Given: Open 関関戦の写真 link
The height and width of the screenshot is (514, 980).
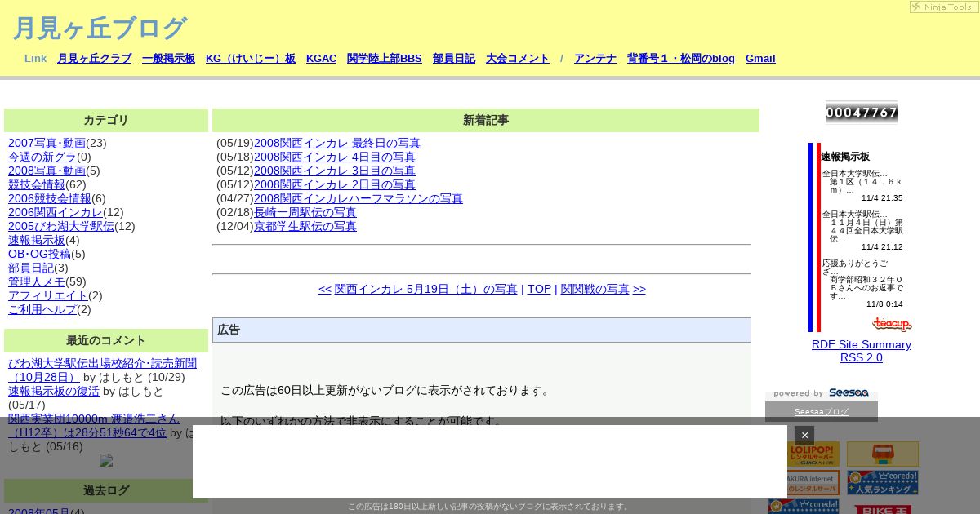Looking at the screenshot, I should 595,289.
